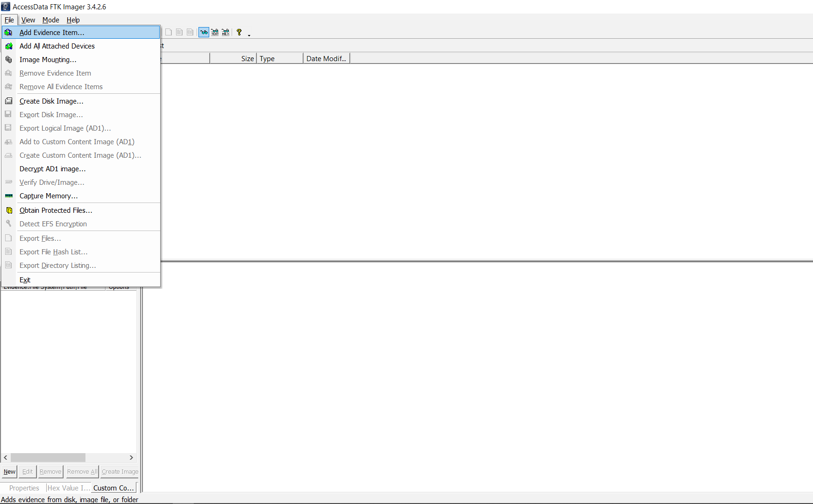Switch to the Hex Value Interpreter tab
Viewport: 813px width, 504px height.
(x=69, y=488)
